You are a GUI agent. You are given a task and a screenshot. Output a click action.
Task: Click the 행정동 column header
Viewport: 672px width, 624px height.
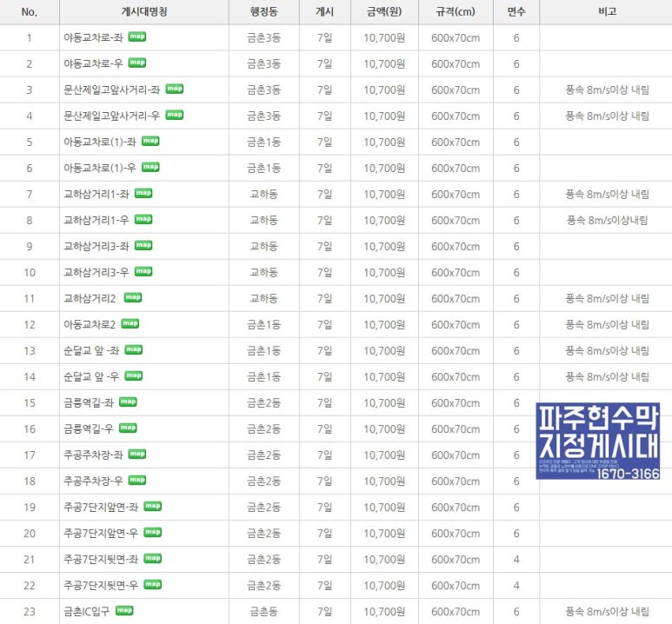(x=264, y=11)
